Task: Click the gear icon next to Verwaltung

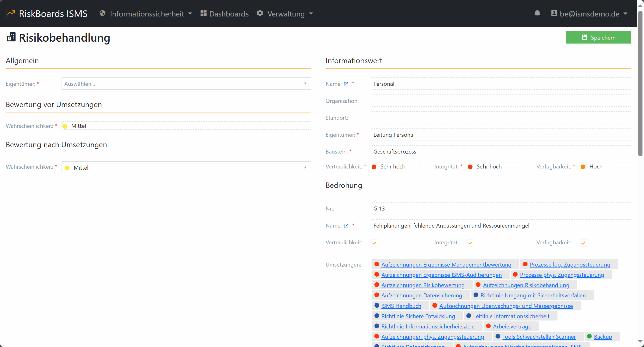Action: coord(260,13)
